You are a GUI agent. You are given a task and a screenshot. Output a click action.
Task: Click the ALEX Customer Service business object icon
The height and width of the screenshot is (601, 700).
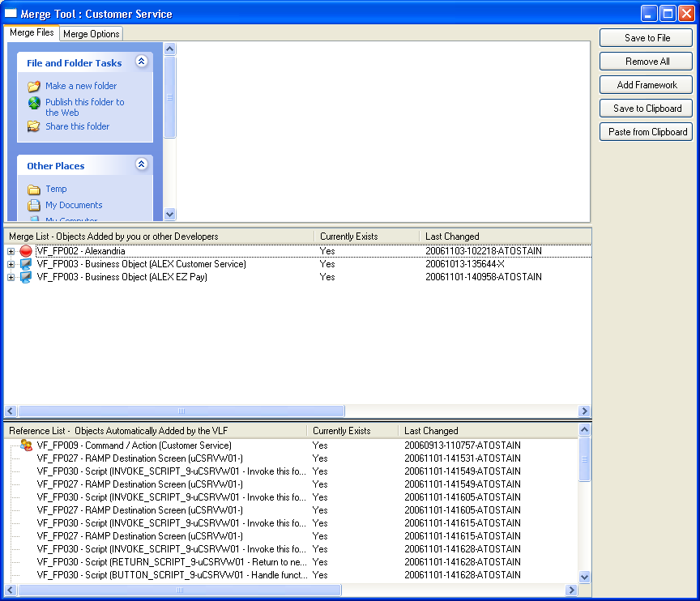coord(26,264)
